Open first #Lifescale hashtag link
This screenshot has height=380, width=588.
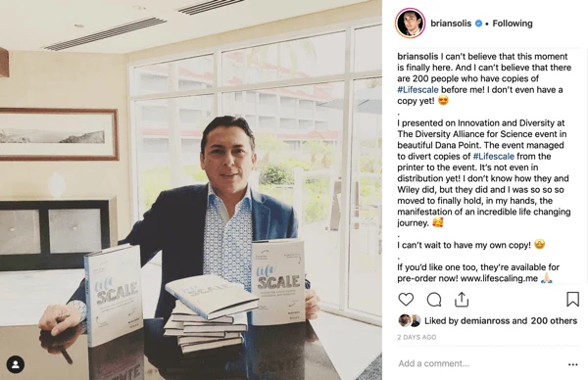click(x=417, y=89)
